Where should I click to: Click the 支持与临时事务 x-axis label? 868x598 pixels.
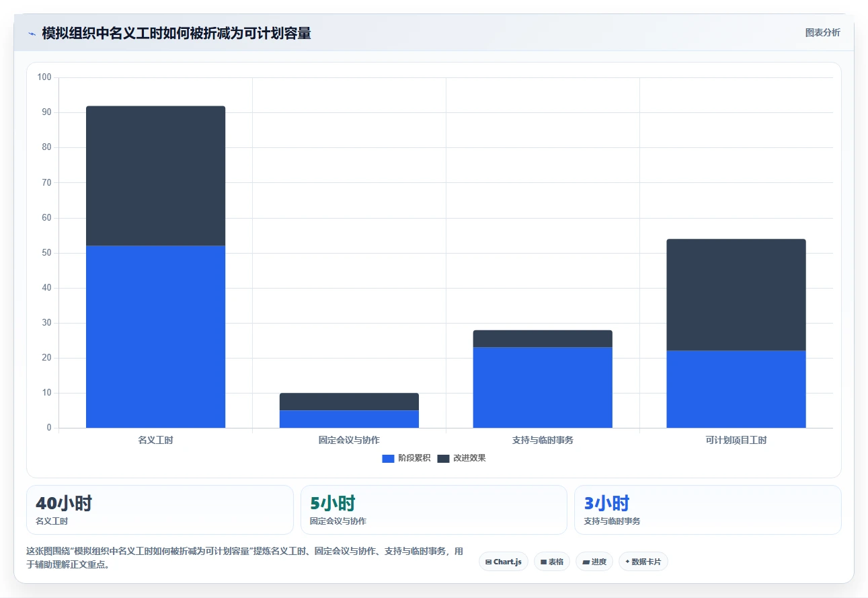[x=543, y=441]
